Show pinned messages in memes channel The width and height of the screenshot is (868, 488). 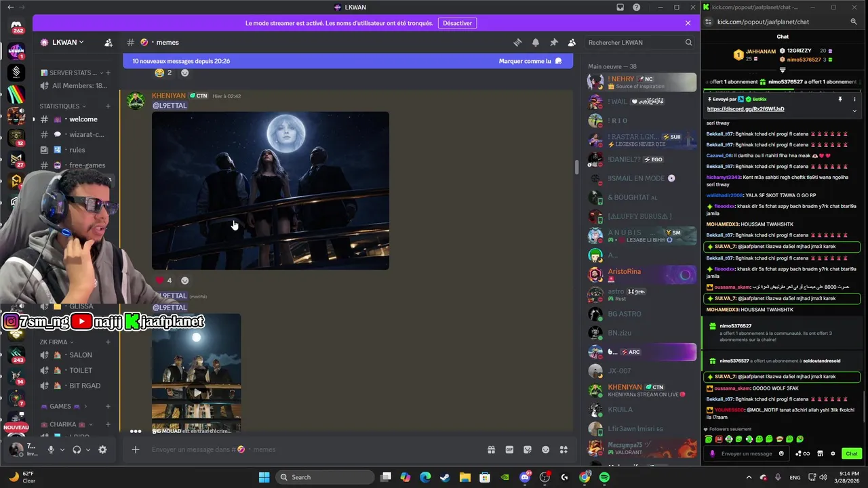(x=554, y=42)
